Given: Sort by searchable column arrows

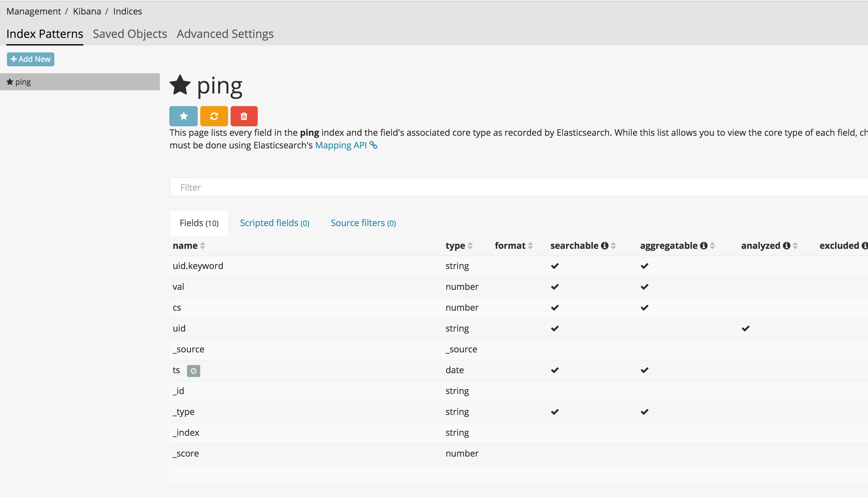Looking at the screenshot, I should 613,246.
